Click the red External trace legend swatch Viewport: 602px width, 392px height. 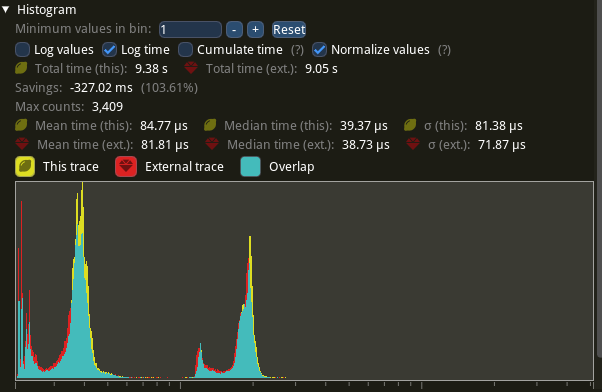[126, 167]
